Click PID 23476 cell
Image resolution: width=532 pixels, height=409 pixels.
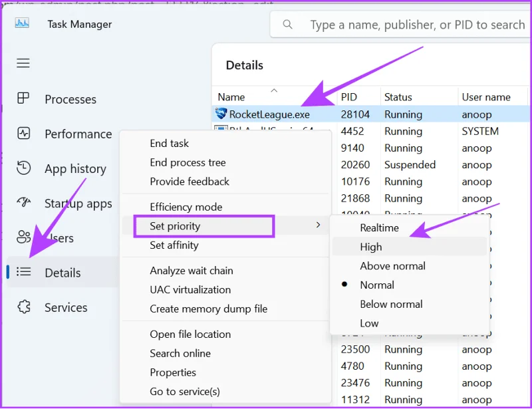(x=355, y=383)
